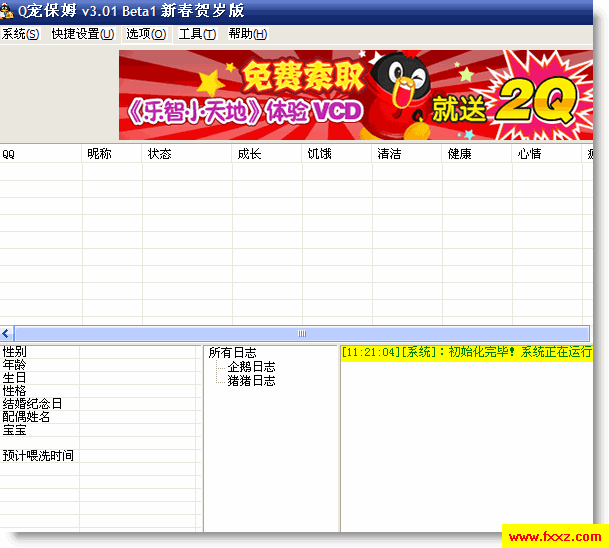Select 猪猪日志 in the log tree
This screenshot has height=548, width=609.
[251, 381]
